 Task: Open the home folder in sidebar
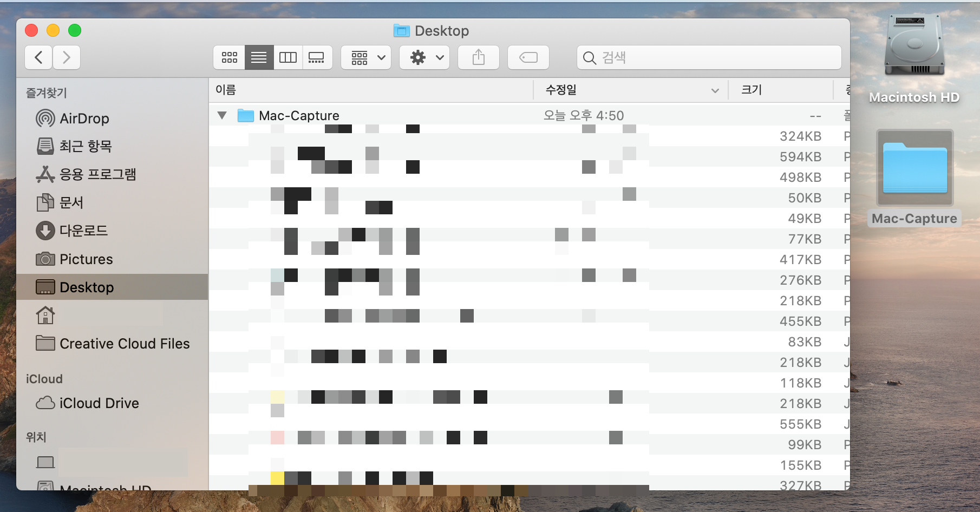(x=112, y=315)
